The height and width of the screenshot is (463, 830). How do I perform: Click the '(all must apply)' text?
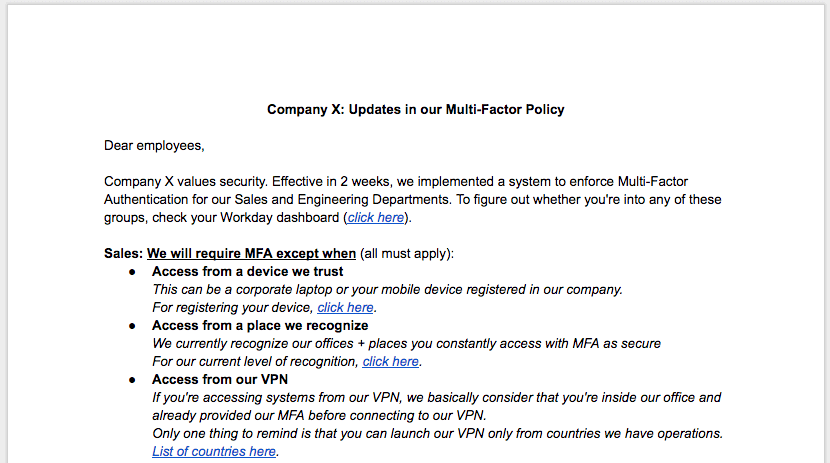pos(406,253)
